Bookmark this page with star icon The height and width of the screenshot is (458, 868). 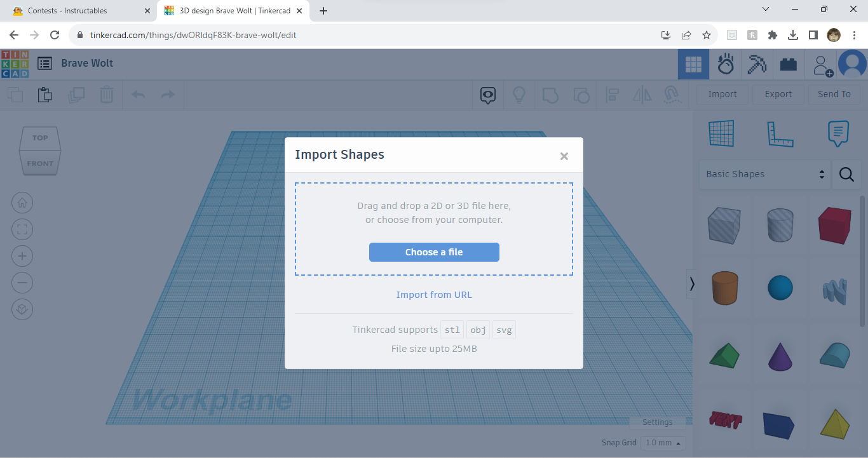pos(707,35)
